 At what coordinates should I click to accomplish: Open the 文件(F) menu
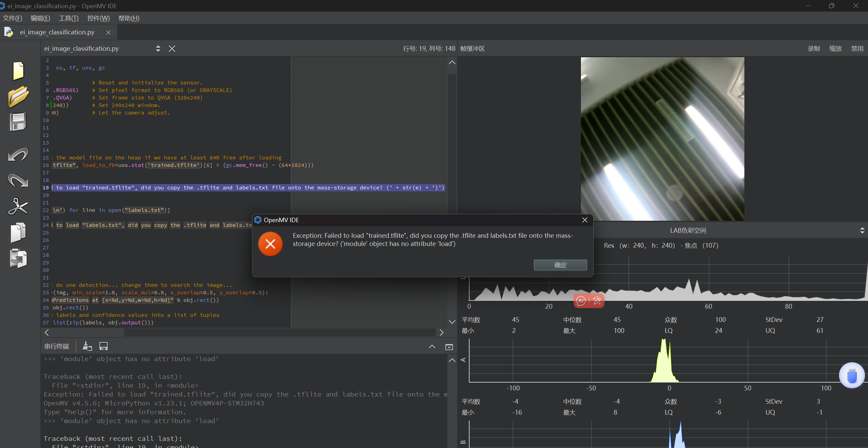(x=13, y=18)
